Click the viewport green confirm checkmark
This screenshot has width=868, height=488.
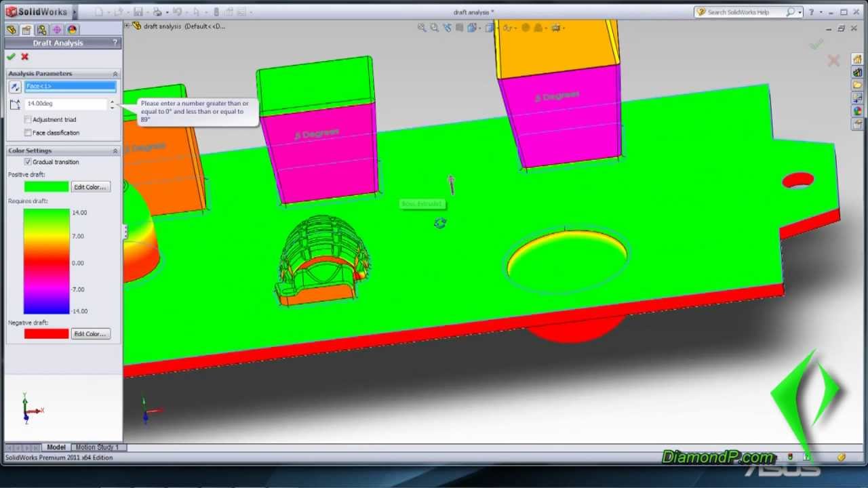tap(816, 44)
